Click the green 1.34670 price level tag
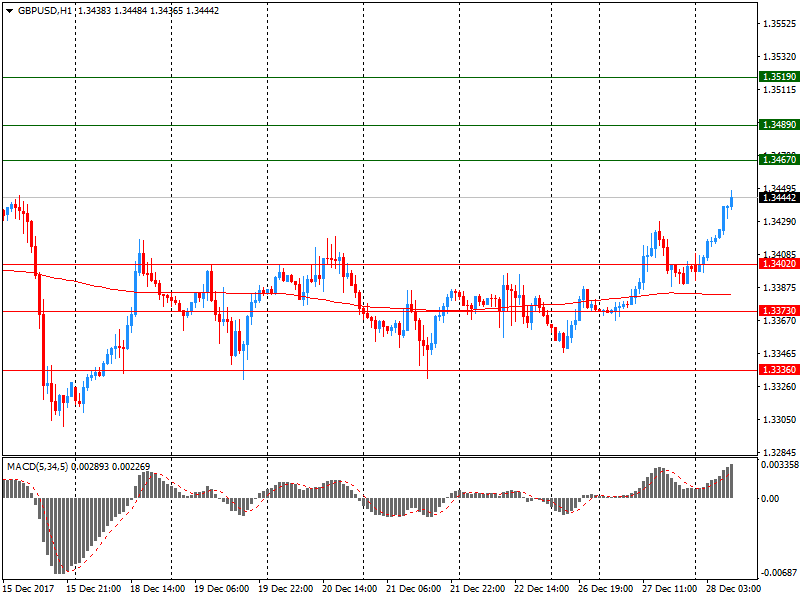Screen dimensions: 800x600 [x=778, y=160]
